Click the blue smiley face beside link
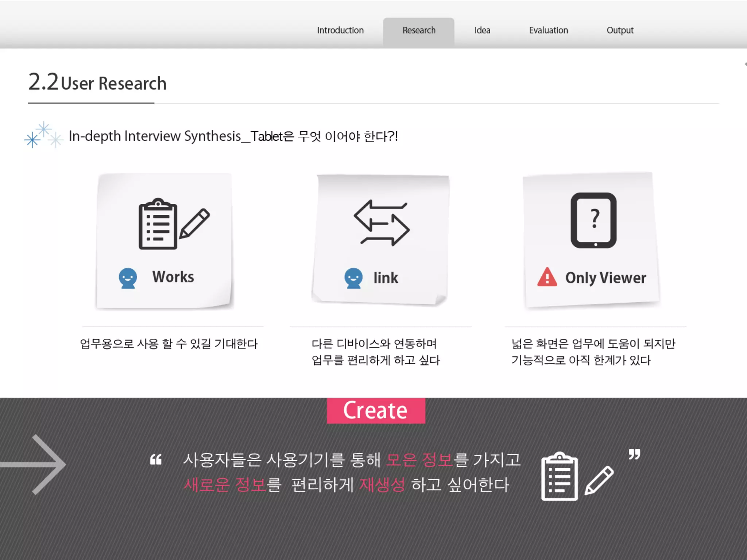Viewport: 747px width, 560px height. point(353,278)
